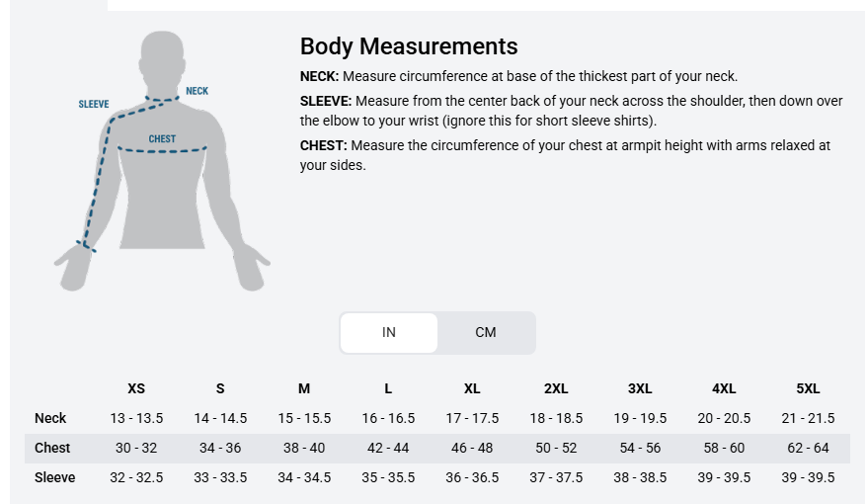Click the SLEEVE label on diagram
Screen dimensions: 868x504
click(94, 104)
